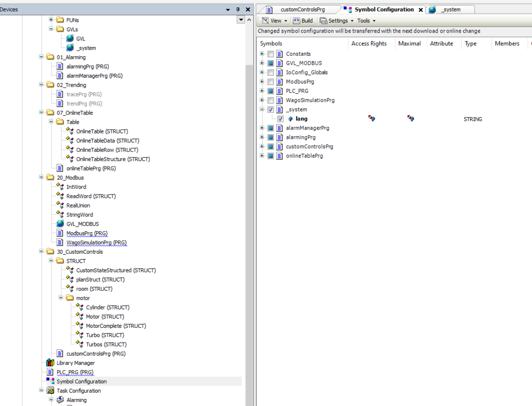
Task: Open the Settings dropdown menu
Action: [x=337, y=21]
